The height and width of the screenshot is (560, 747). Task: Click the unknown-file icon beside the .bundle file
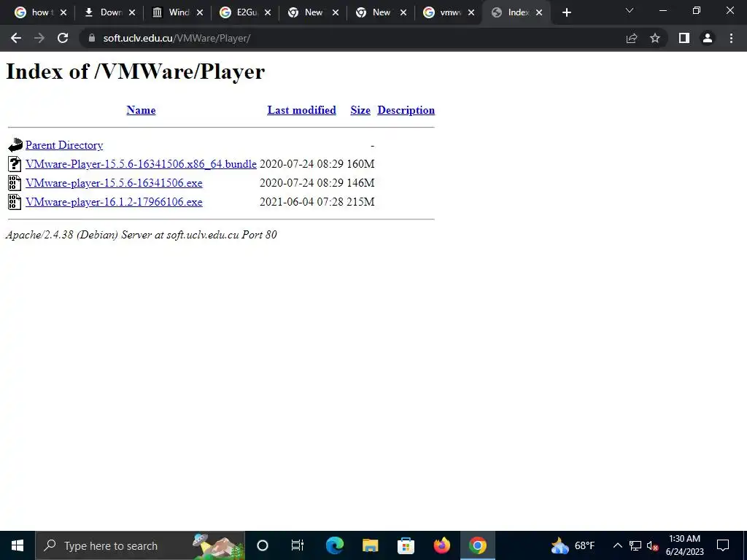15,164
